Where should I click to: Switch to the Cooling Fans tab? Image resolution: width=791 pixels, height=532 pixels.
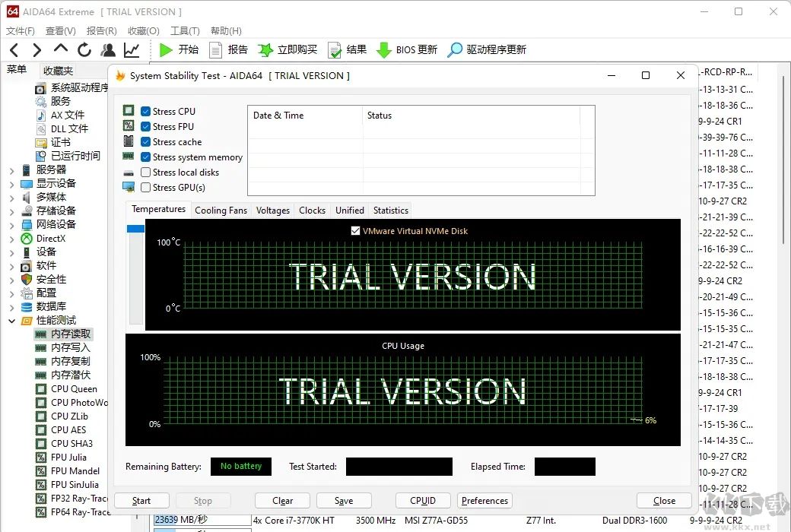coord(221,211)
